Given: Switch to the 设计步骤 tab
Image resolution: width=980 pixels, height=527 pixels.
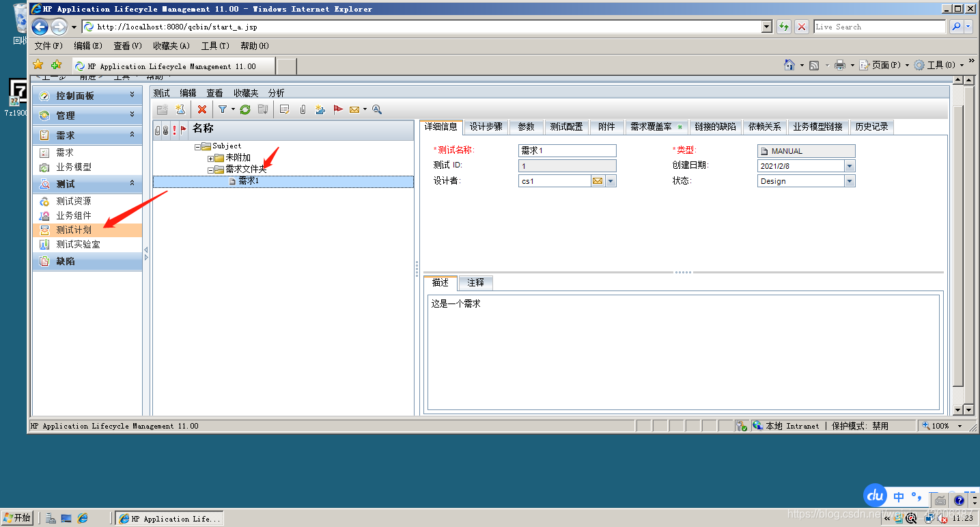Looking at the screenshot, I should tap(486, 127).
